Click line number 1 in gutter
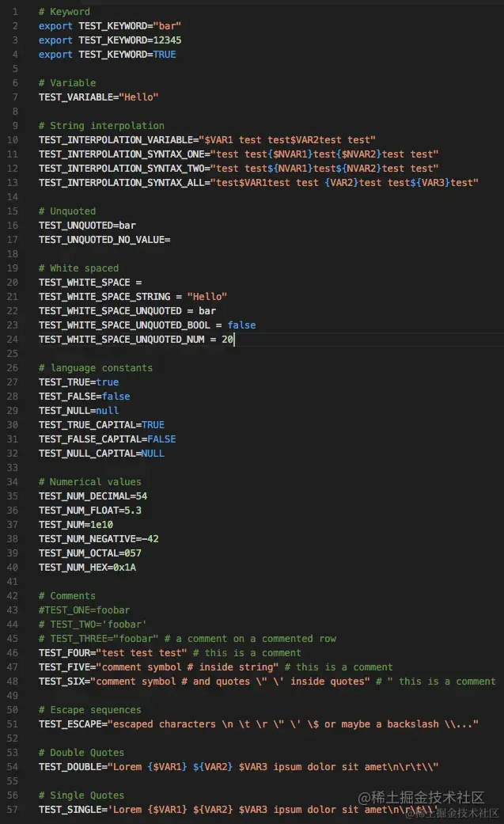504x824 pixels. 15,12
